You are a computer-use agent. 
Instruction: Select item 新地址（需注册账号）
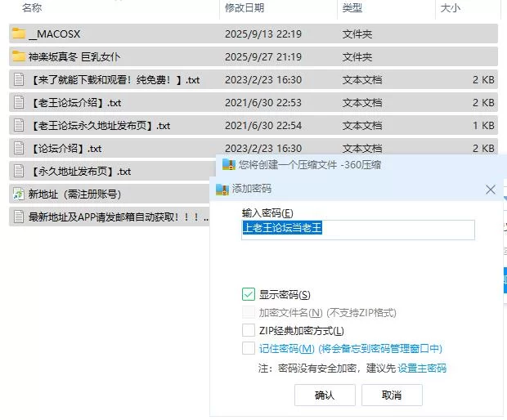tap(74, 194)
